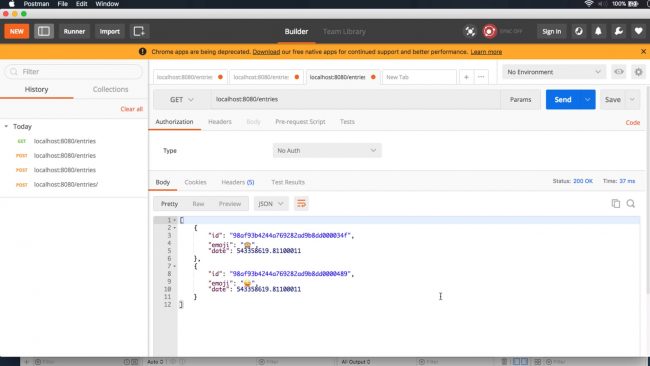Click the history Filter field

[x=73, y=72]
